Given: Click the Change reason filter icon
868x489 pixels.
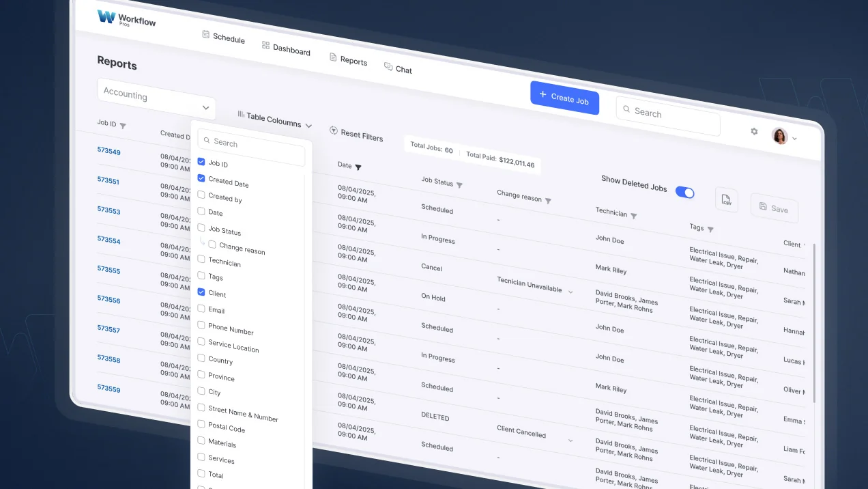Looking at the screenshot, I should tap(548, 201).
